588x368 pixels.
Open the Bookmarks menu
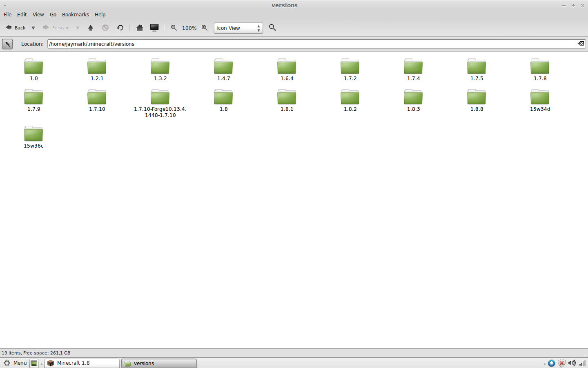(75, 15)
